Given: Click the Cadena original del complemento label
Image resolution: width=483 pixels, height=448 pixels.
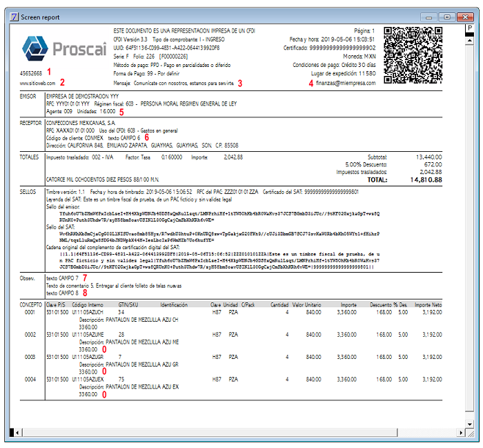Looking at the screenshot, I should point(113,247).
